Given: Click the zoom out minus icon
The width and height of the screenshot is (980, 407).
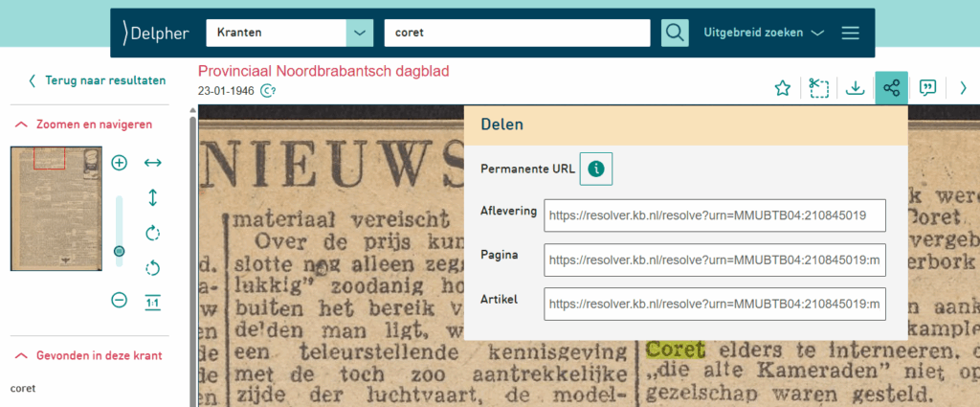Looking at the screenshot, I should coord(120,300).
